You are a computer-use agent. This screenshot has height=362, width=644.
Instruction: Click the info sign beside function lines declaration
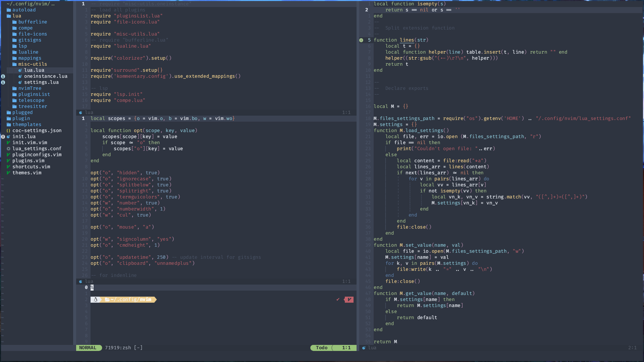[x=361, y=40]
